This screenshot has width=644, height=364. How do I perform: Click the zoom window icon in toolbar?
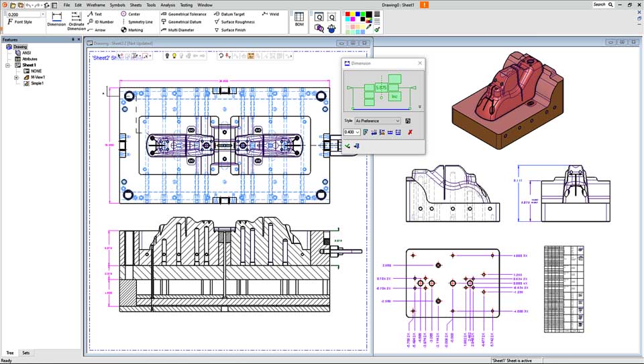331,17
